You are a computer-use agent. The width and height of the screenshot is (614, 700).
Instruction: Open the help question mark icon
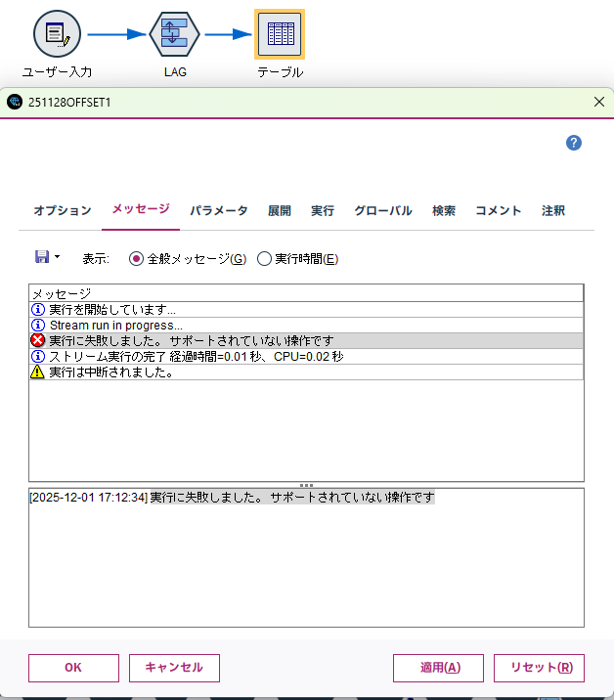[573, 143]
